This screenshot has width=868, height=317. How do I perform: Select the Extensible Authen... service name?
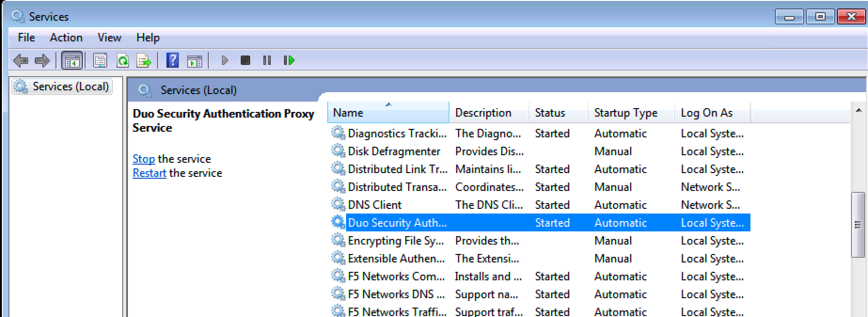pos(396,259)
